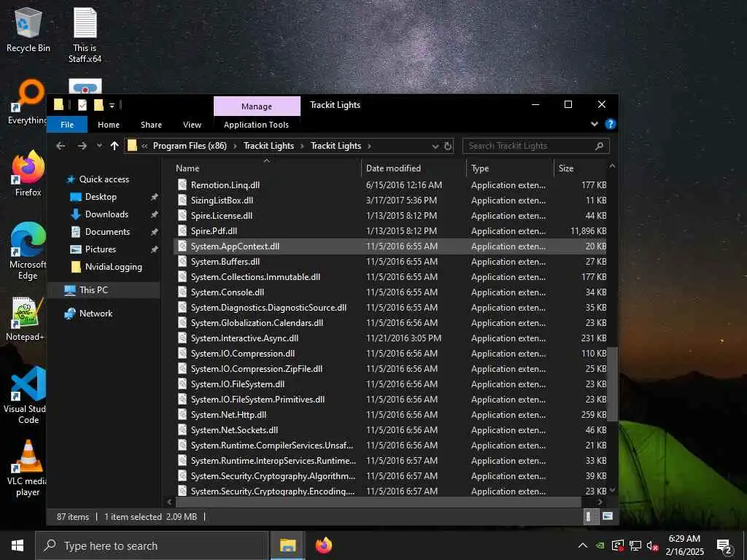The image size is (747, 560).
Task: Switch to Large icons view layout
Action: point(608,516)
